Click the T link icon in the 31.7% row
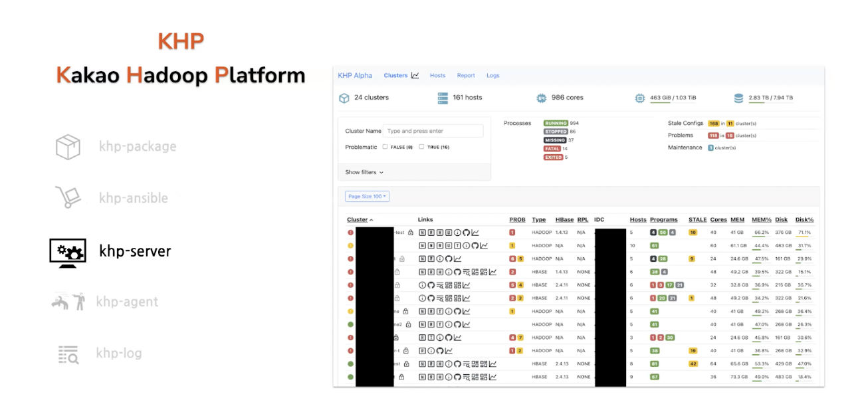 [x=457, y=245]
